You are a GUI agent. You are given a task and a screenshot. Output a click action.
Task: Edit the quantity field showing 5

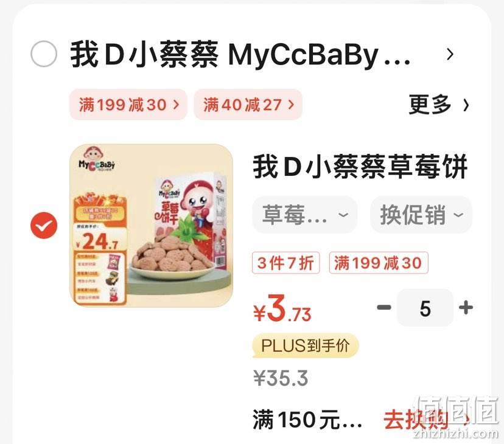click(x=425, y=308)
